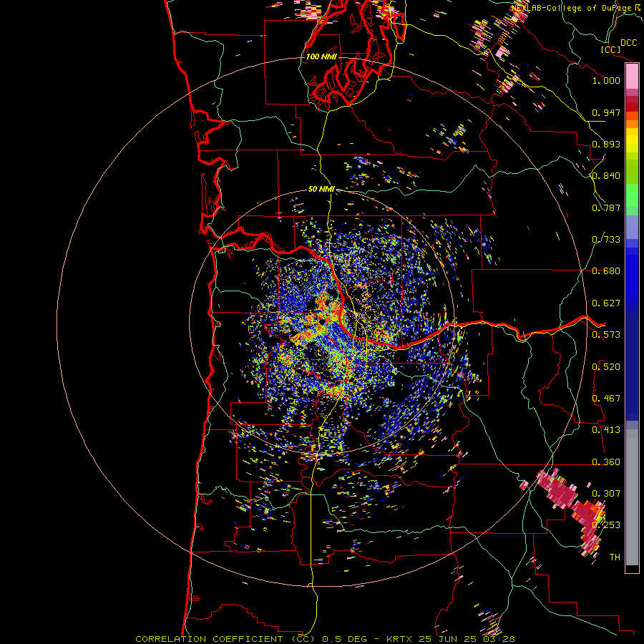Click the 0.840 scale value

click(x=606, y=176)
